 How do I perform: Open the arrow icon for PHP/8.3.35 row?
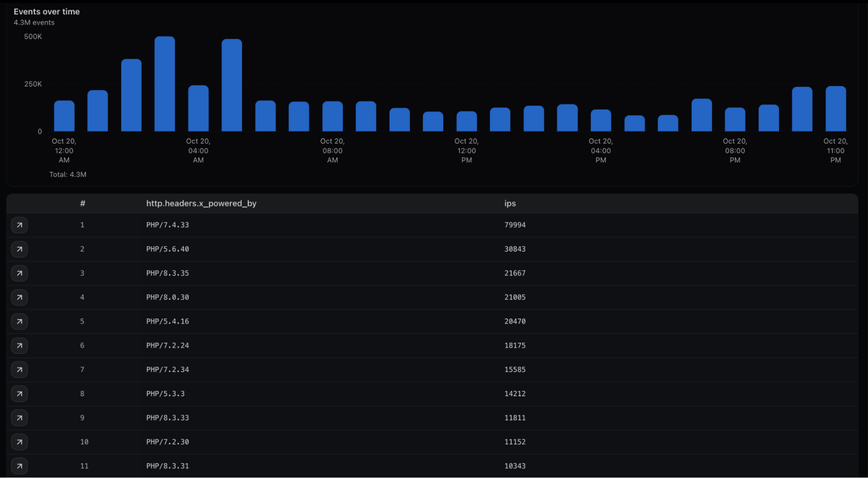pyautogui.click(x=20, y=273)
